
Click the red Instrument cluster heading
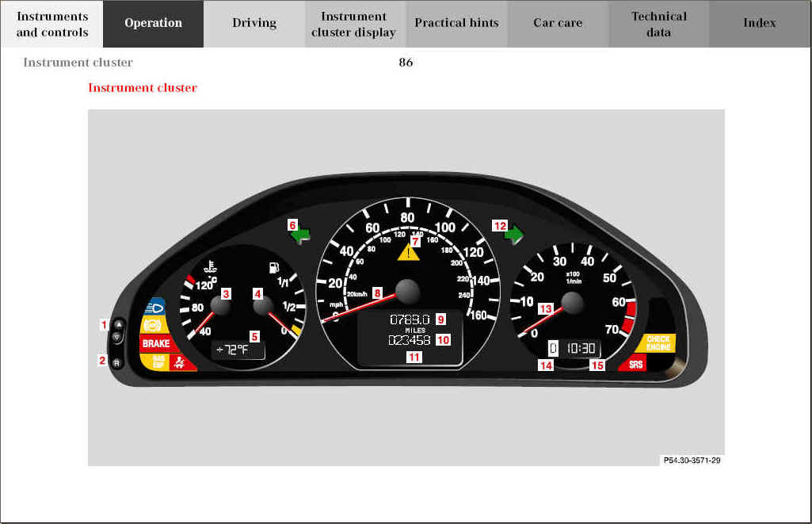point(143,88)
